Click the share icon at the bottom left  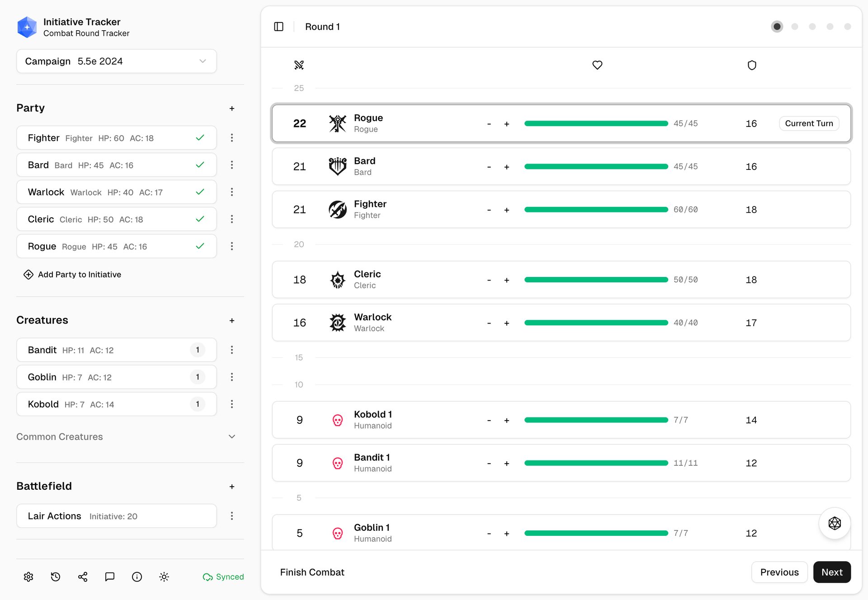click(82, 577)
